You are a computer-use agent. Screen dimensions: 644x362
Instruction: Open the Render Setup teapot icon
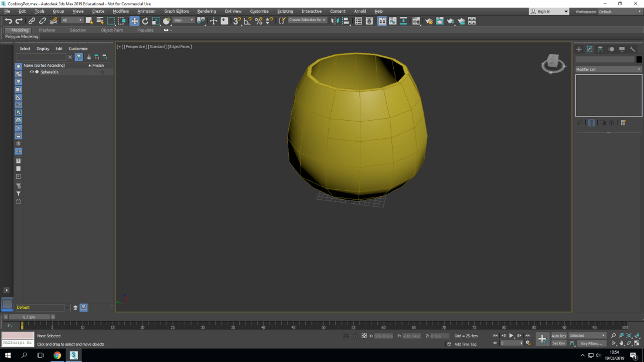(x=429, y=21)
